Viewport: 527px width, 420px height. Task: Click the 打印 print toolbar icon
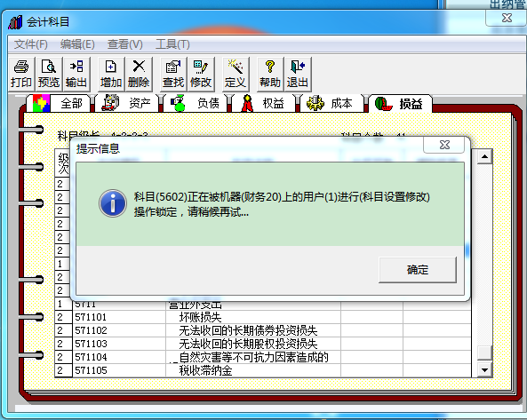[20, 74]
